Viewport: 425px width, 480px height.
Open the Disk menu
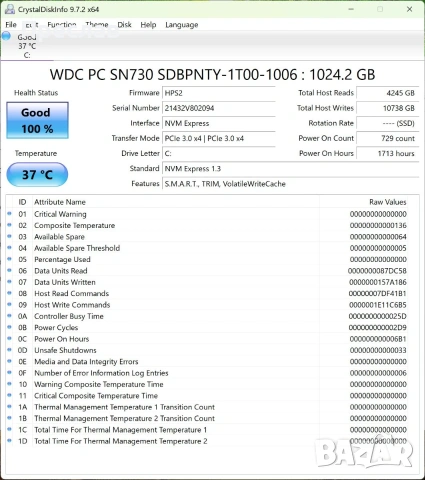point(124,25)
